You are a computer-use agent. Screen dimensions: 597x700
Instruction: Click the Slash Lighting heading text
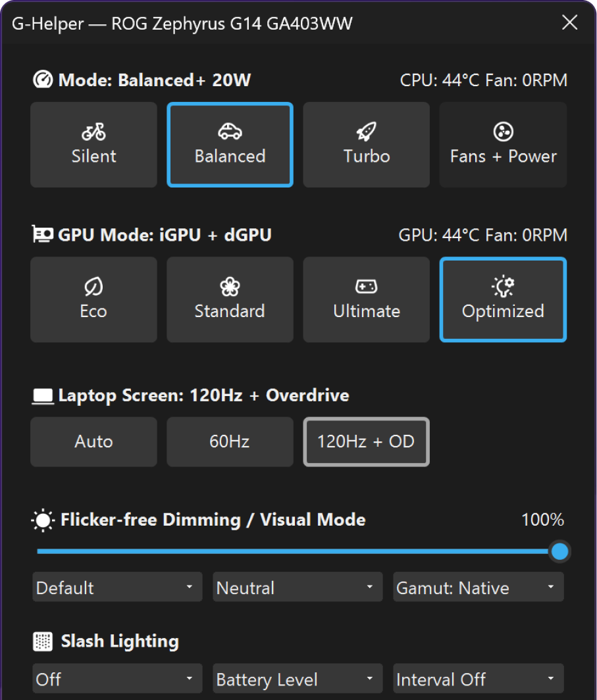click(x=120, y=641)
